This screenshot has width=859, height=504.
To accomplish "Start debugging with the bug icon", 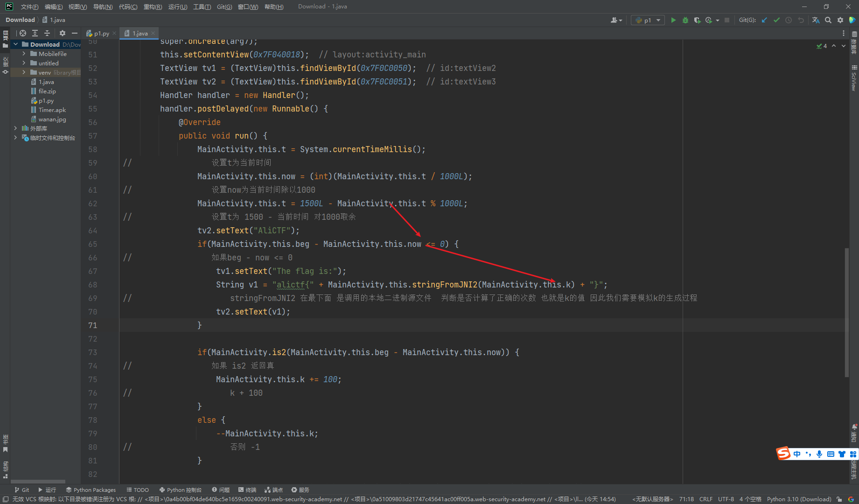I will (x=685, y=20).
